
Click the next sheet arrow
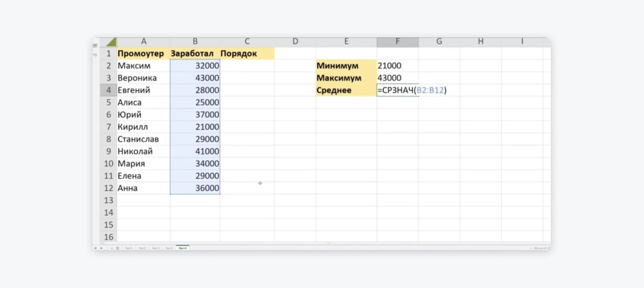point(101,248)
